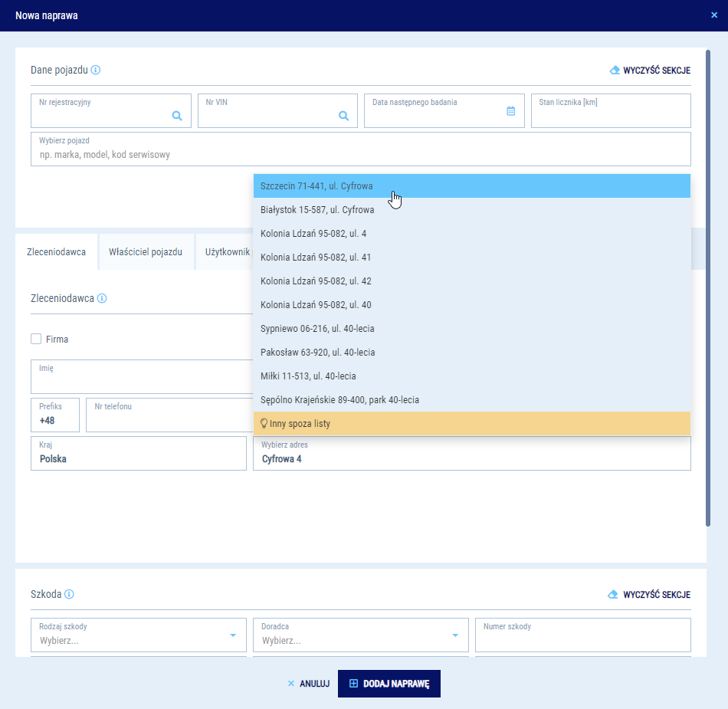Click the search icon in Nr rejestracyjny field
This screenshot has width=728, height=709.
pos(177,116)
